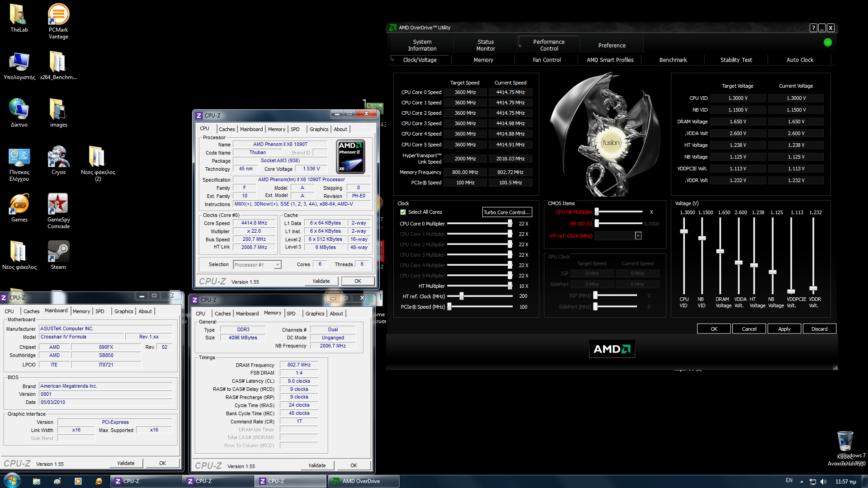Open the Benchmark subtab
The image size is (868, 488).
pos(673,60)
